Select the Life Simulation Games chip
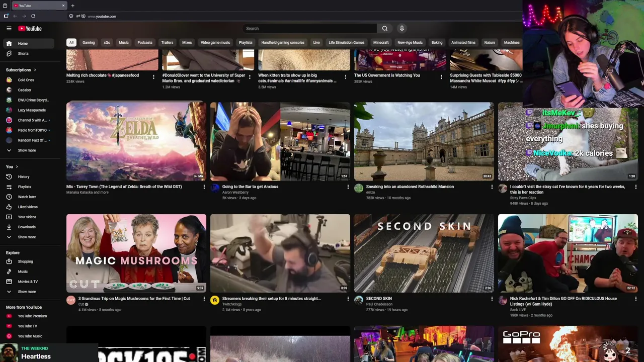 [x=347, y=43]
